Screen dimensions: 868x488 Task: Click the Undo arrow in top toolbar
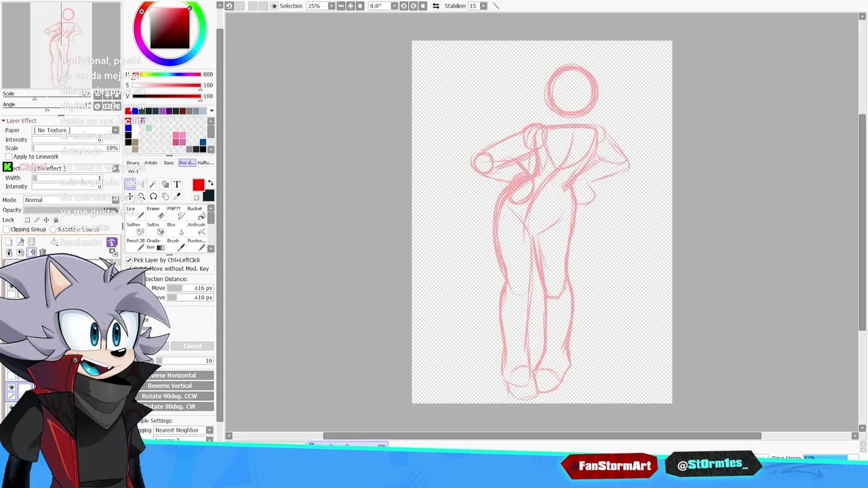pyautogui.click(x=229, y=5)
